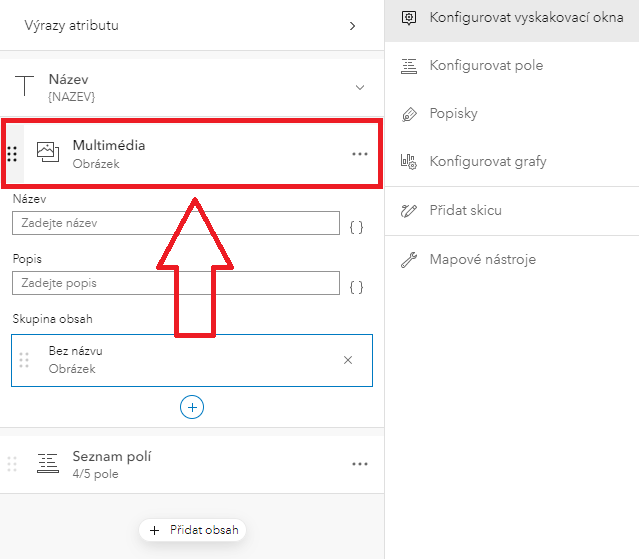Click the pop-up configuration icon
Viewport: 639px width, 559px height.
pyautogui.click(x=409, y=18)
